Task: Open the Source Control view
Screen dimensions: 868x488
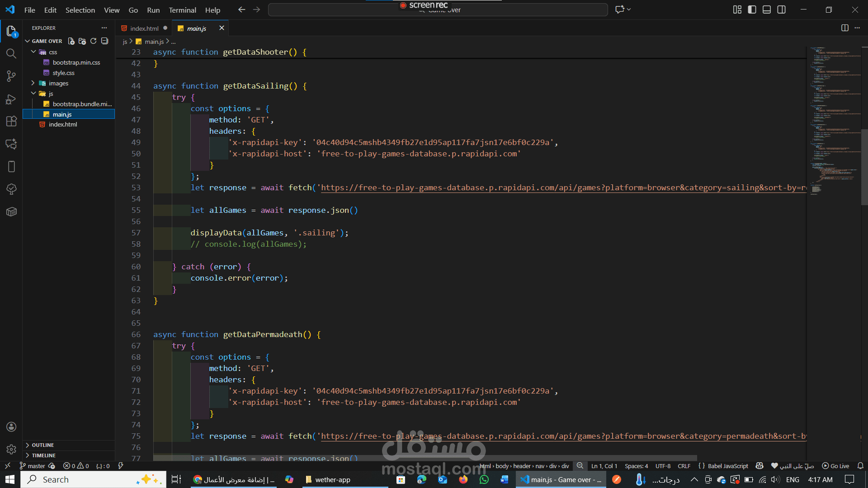Action: coord(11,76)
